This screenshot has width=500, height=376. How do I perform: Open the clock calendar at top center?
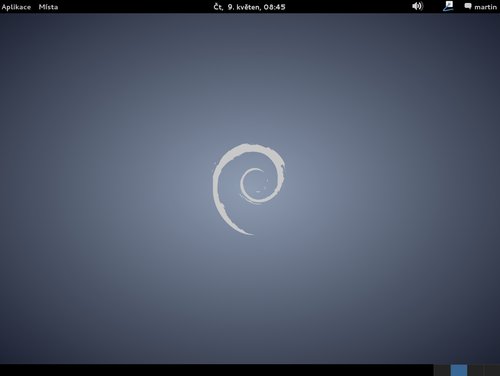pyautogui.click(x=249, y=7)
